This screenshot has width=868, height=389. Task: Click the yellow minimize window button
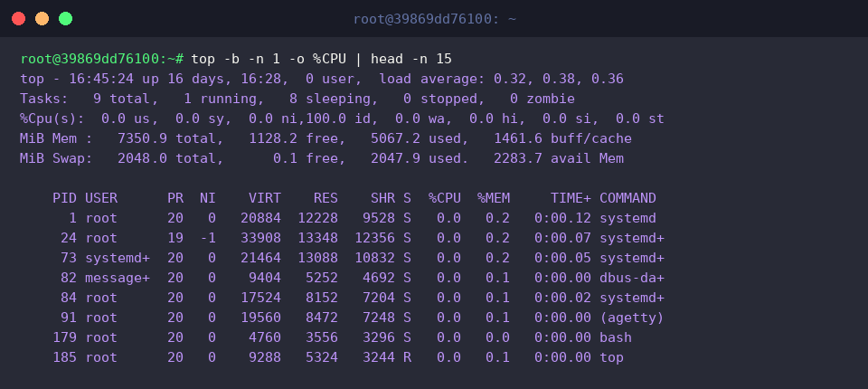coord(42,19)
